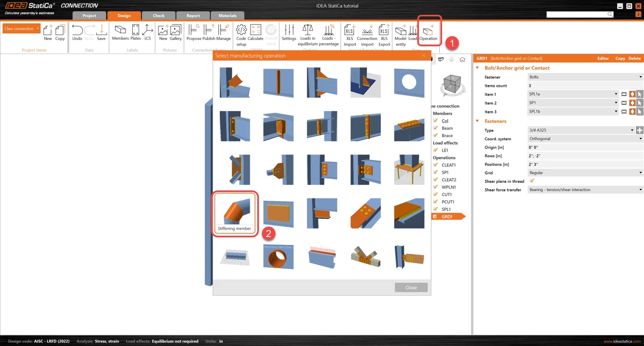Toggle the Shear plane in thread checkbox
Screen dimensions: 644x346
coord(532,181)
